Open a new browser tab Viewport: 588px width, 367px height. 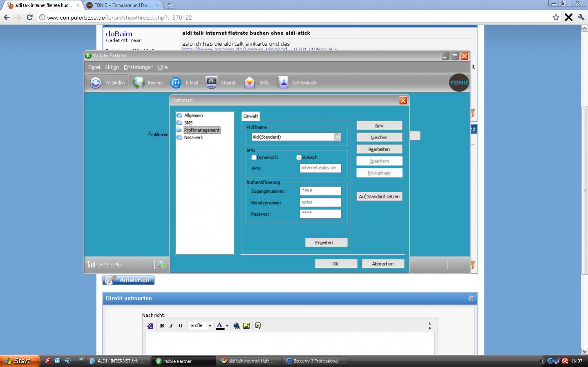click(x=169, y=5)
